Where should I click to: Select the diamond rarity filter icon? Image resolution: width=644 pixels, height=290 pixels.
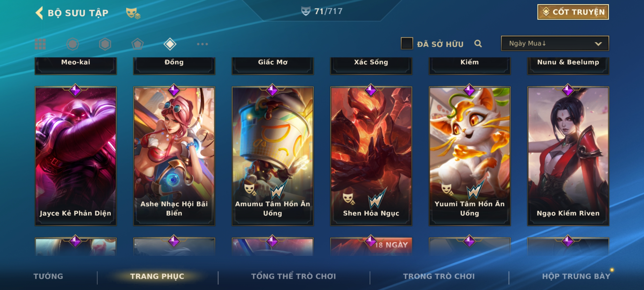coord(170,44)
